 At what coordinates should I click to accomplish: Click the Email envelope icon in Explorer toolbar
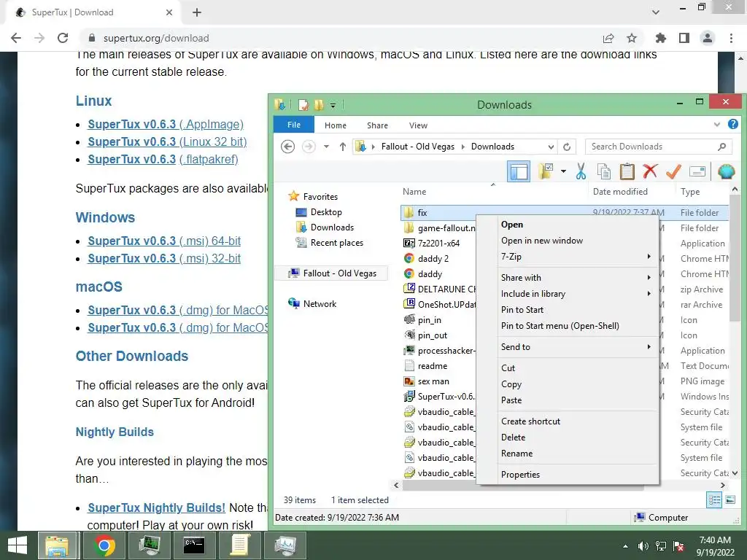(697, 171)
